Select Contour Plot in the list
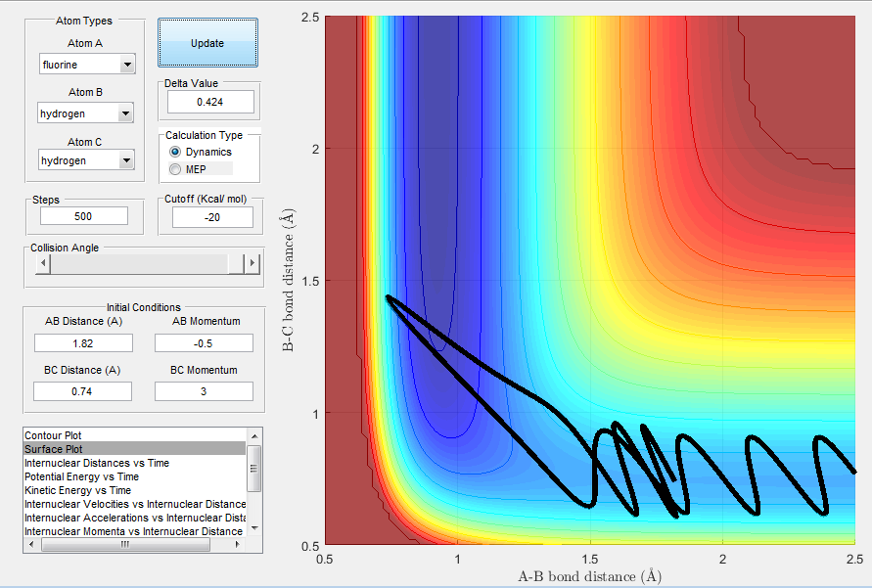This screenshot has width=872, height=588. (x=135, y=435)
